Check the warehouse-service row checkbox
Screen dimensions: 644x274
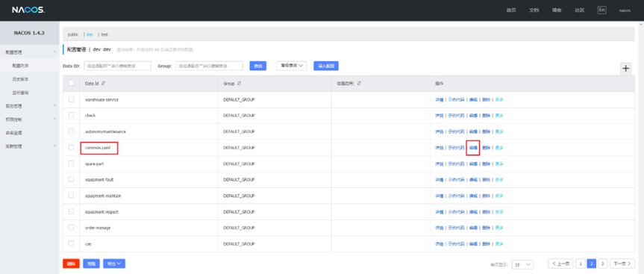coord(72,99)
